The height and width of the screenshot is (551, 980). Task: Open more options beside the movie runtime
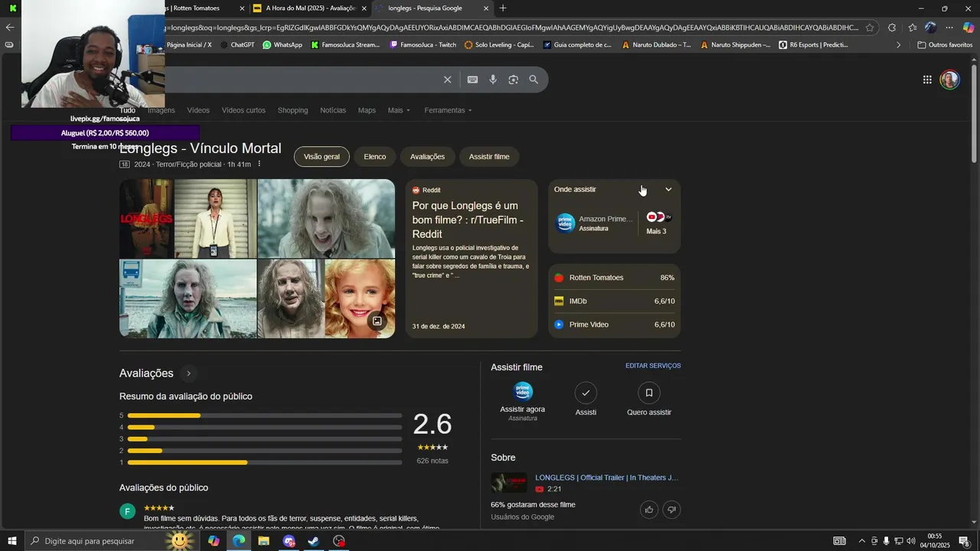[259, 164]
